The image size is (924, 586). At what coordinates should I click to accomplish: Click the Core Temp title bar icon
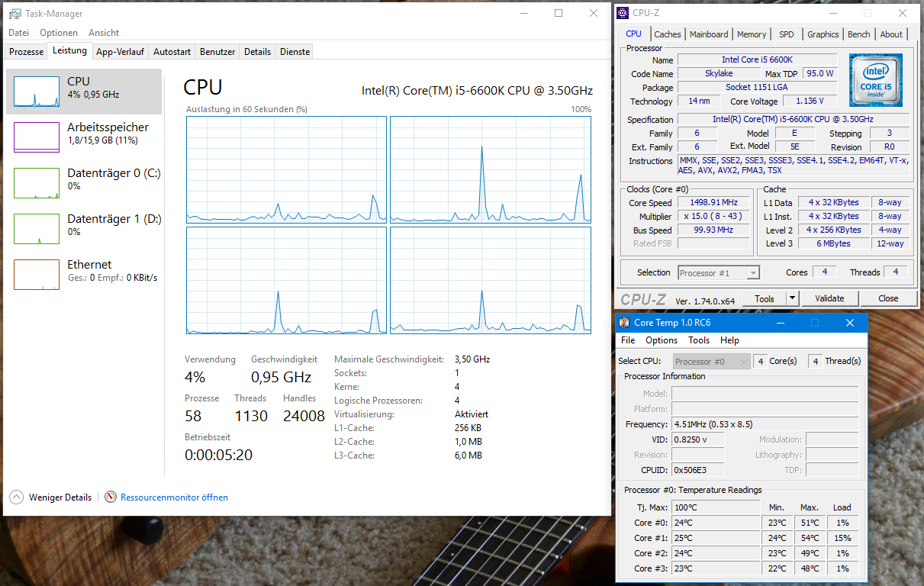coord(624,323)
